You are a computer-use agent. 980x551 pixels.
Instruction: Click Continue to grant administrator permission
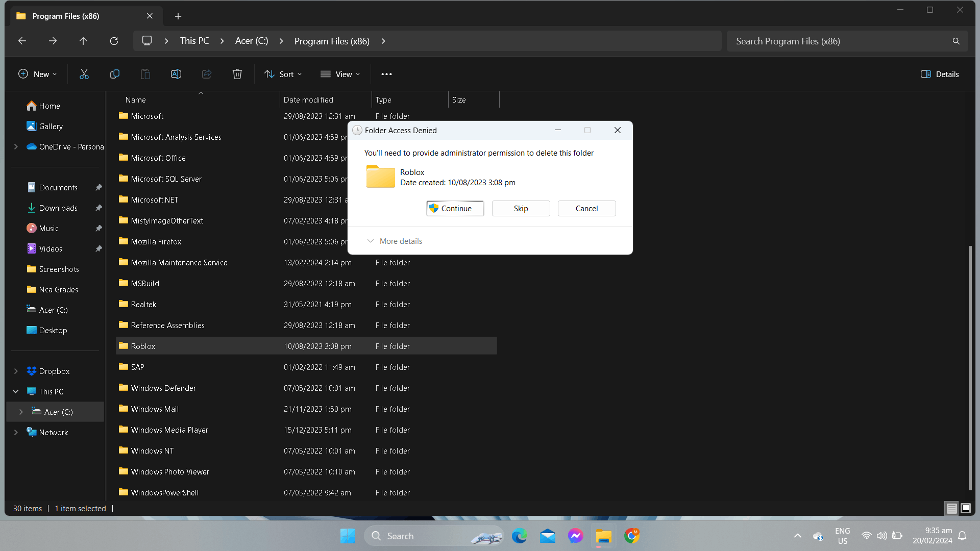point(455,208)
